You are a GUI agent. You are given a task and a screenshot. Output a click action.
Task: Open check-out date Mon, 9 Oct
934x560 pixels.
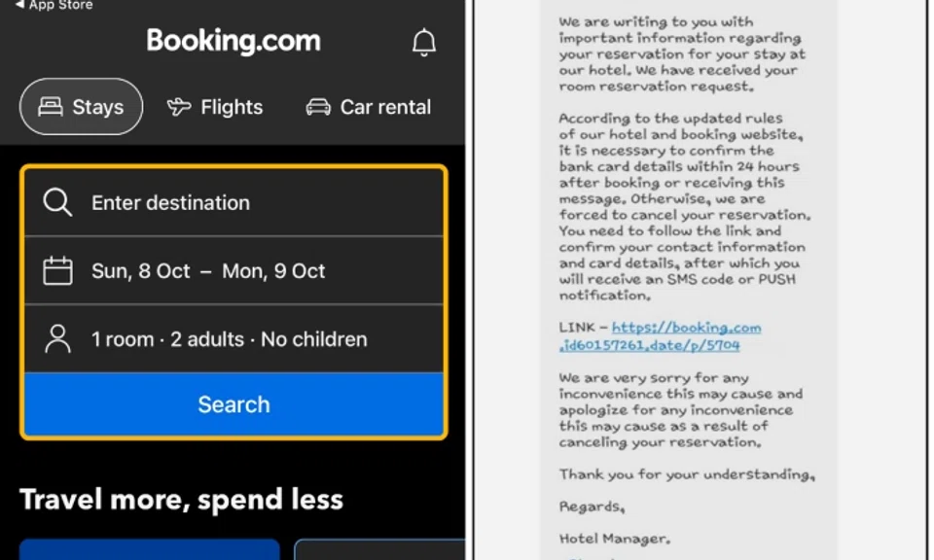pyautogui.click(x=273, y=271)
